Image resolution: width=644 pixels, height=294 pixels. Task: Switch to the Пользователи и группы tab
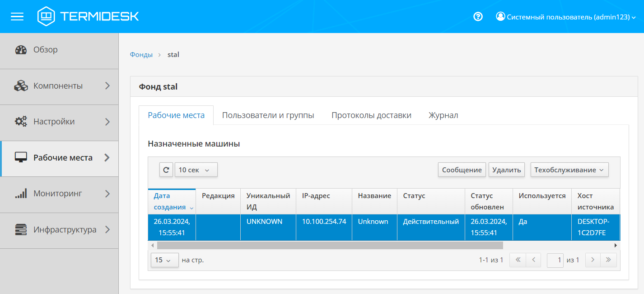pyautogui.click(x=268, y=115)
